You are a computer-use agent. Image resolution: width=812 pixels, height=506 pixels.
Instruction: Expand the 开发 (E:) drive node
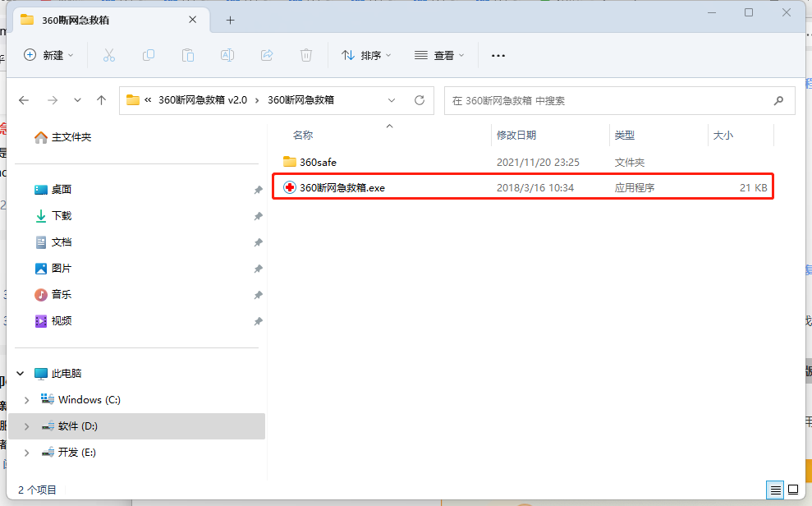click(26, 453)
